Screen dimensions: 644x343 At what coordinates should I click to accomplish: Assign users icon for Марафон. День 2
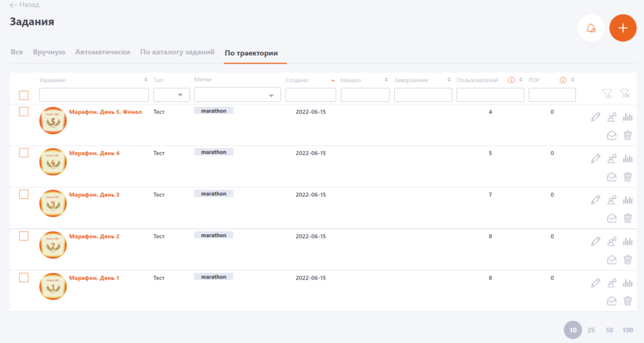(x=611, y=242)
